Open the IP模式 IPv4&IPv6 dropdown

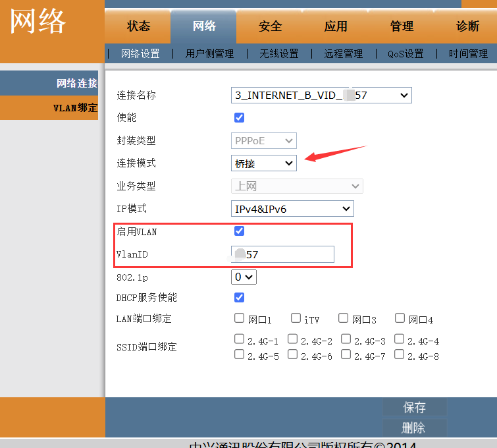pyautogui.click(x=292, y=209)
